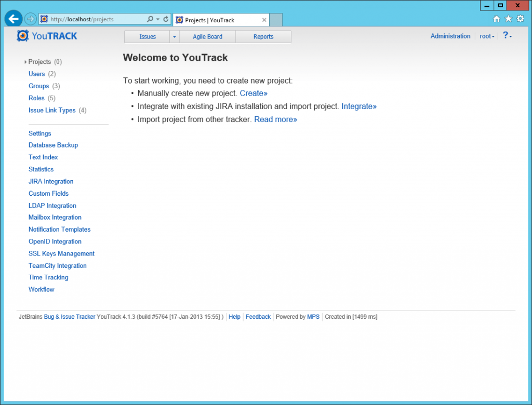Open a new browser tab

click(276, 20)
